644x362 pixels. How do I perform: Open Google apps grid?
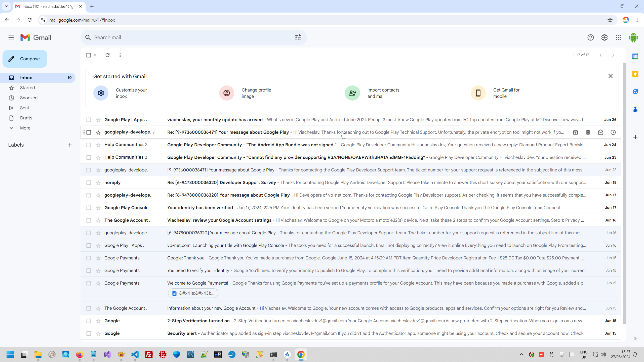point(618,37)
